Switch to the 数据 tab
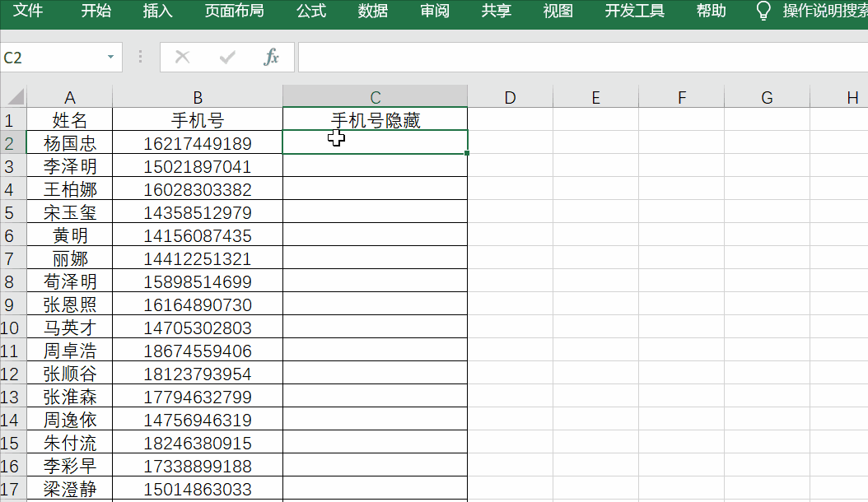The width and height of the screenshot is (868, 502). point(372,11)
